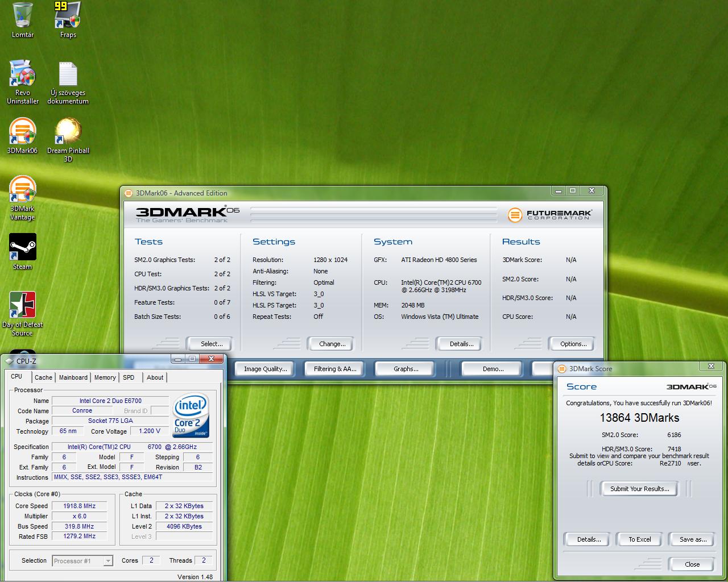This screenshot has width=728, height=582.
Task: Open Filtering & AA... settings
Action: tap(335, 369)
